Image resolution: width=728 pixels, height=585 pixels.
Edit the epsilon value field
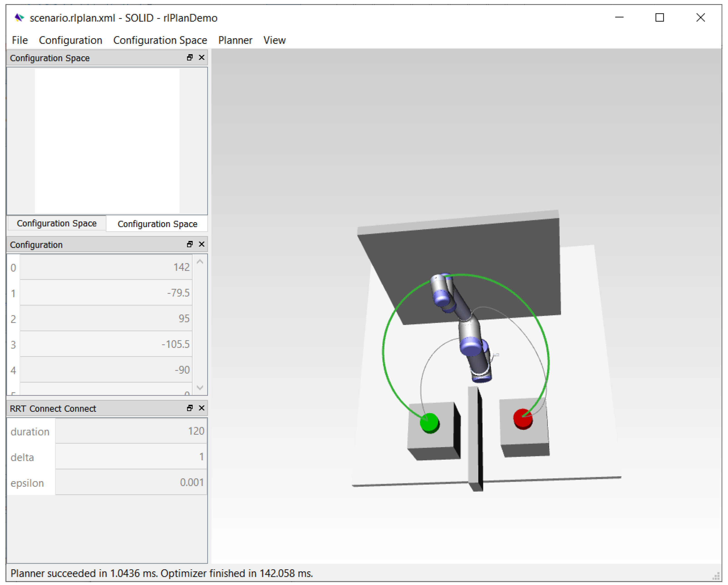(x=131, y=483)
